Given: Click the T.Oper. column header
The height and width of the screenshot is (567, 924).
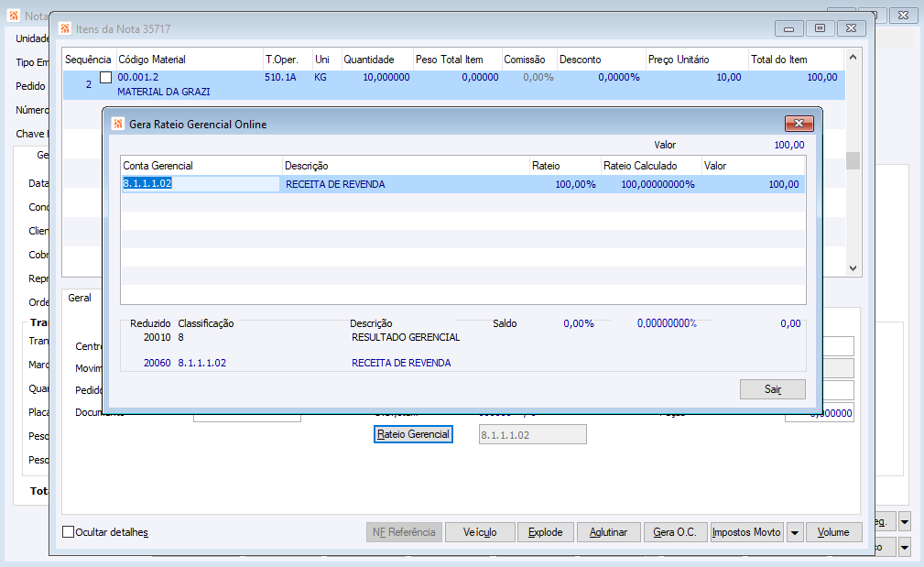Looking at the screenshot, I should (287, 60).
